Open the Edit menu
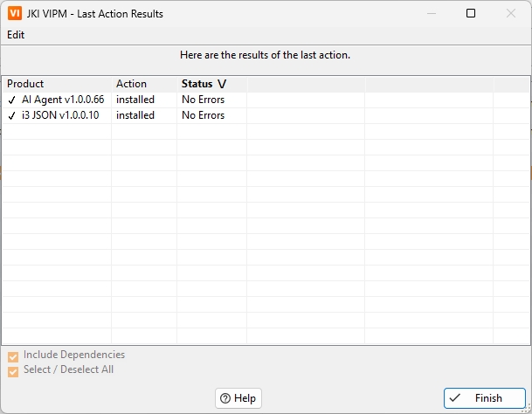Image resolution: width=532 pixels, height=414 pixels. click(x=16, y=35)
